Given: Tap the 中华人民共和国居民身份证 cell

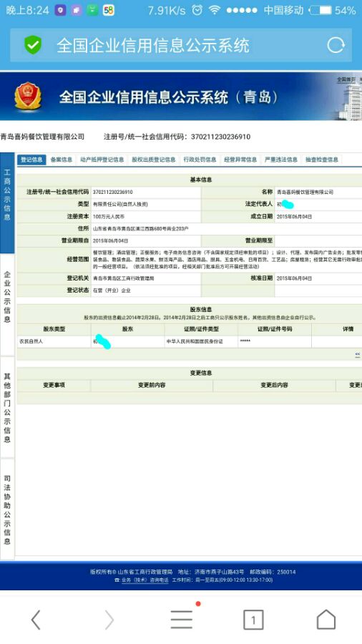Looking at the screenshot, I should click(201, 341).
